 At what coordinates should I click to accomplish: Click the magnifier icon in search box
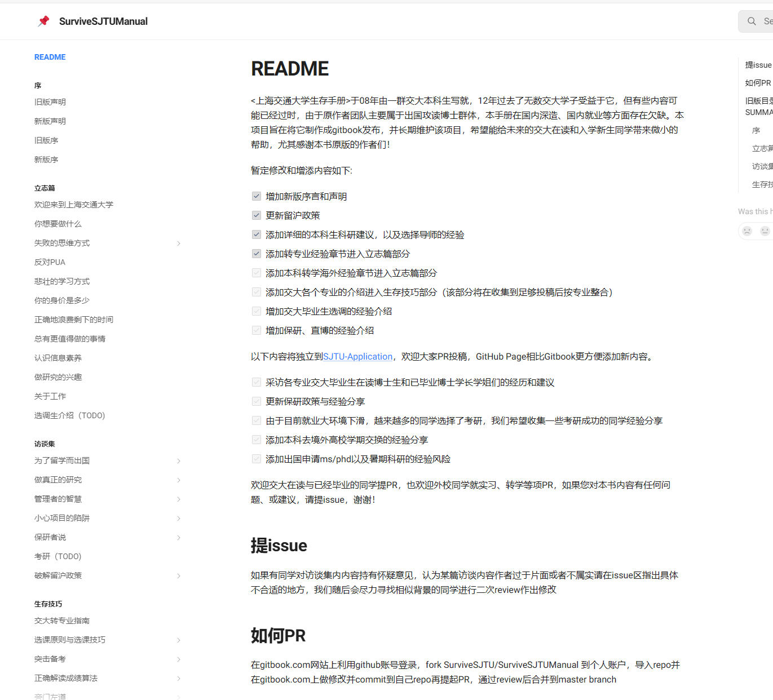pyautogui.click(x=752, y=21)
